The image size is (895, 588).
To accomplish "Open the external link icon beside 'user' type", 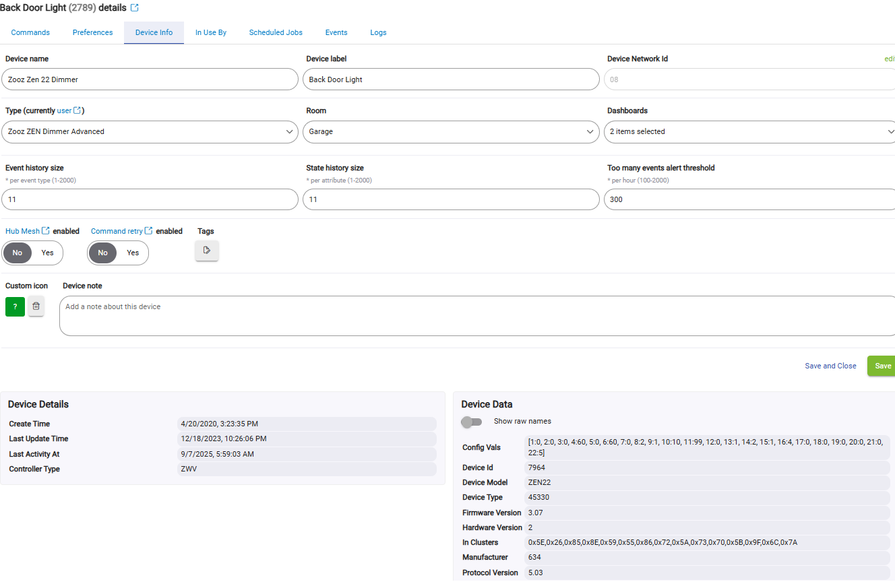I will tap(78, 110).
